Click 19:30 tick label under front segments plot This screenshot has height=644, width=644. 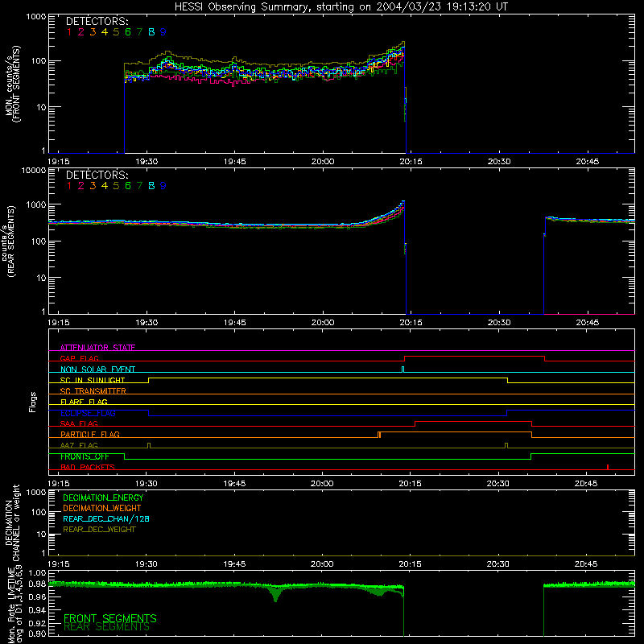coord(147,162)
